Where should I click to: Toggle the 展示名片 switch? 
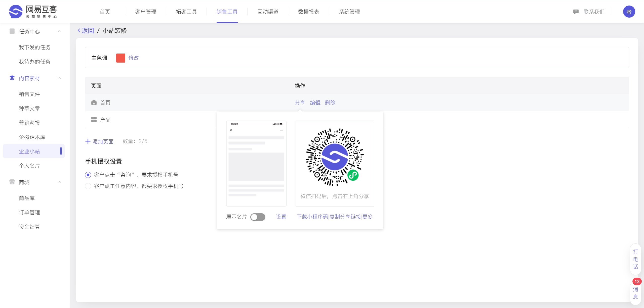[258, 217]
